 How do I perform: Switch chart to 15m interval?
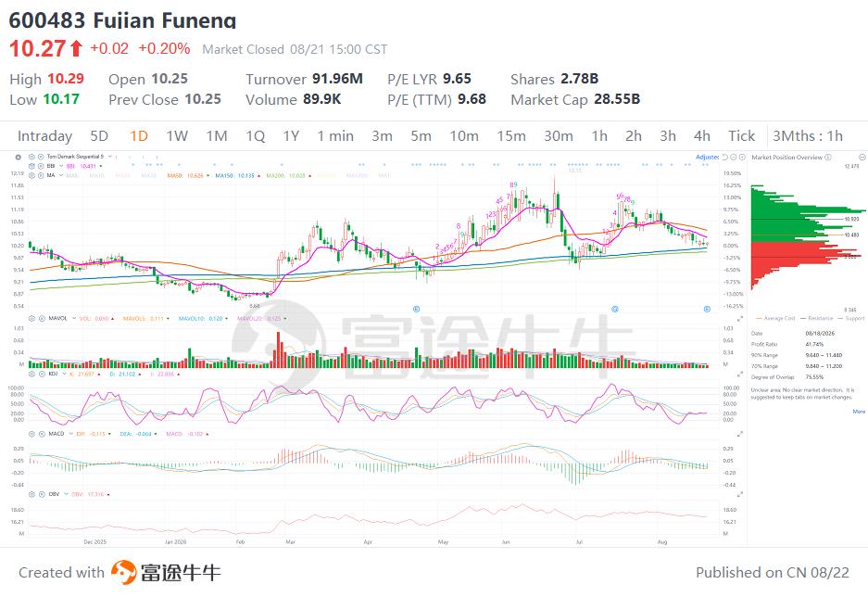coord(511,136)
